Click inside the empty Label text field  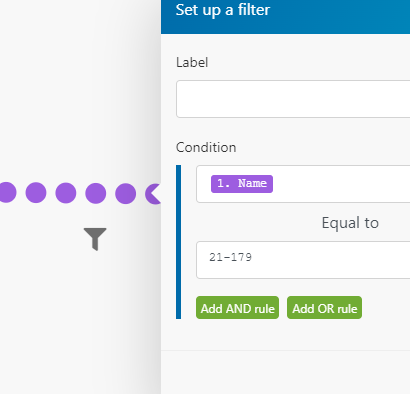coord(293,99)
